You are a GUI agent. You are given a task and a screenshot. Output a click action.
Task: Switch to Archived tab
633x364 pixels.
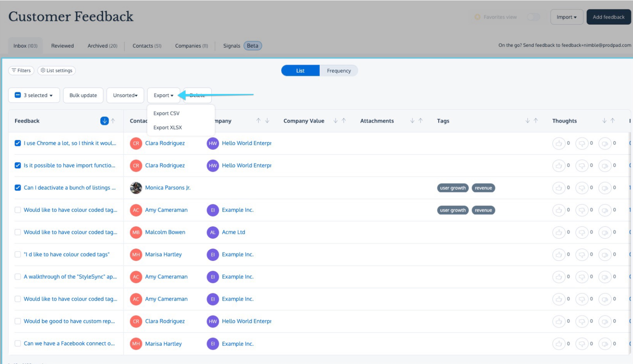102,46
